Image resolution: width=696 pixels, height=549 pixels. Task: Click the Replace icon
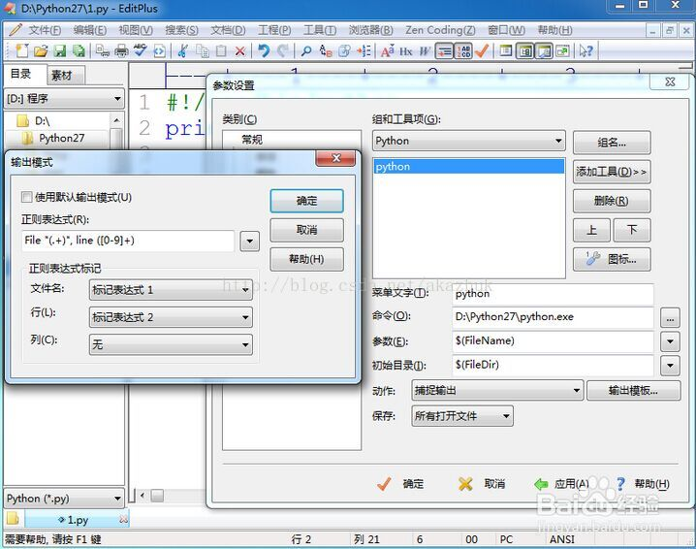325,51
